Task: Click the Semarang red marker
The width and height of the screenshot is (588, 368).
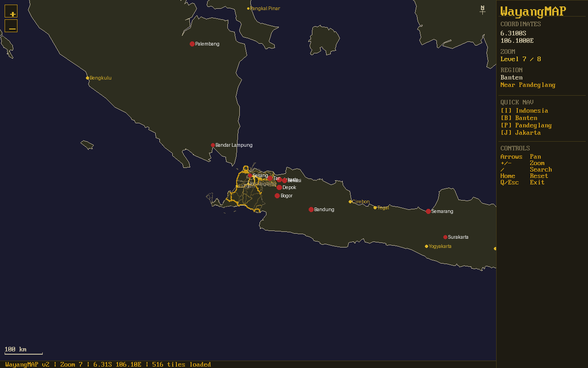Action: coord(428,212)
